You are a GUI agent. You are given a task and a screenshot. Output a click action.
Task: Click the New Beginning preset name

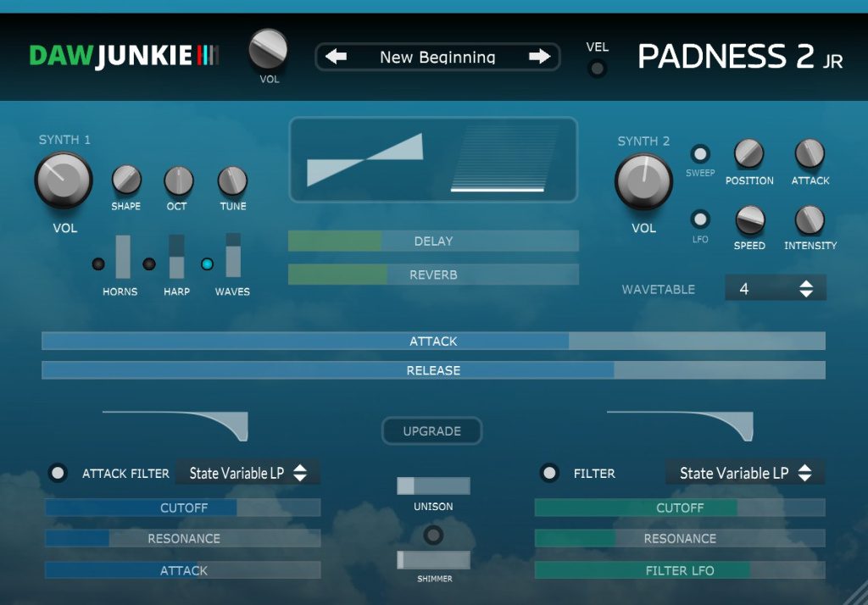(437, 57)
